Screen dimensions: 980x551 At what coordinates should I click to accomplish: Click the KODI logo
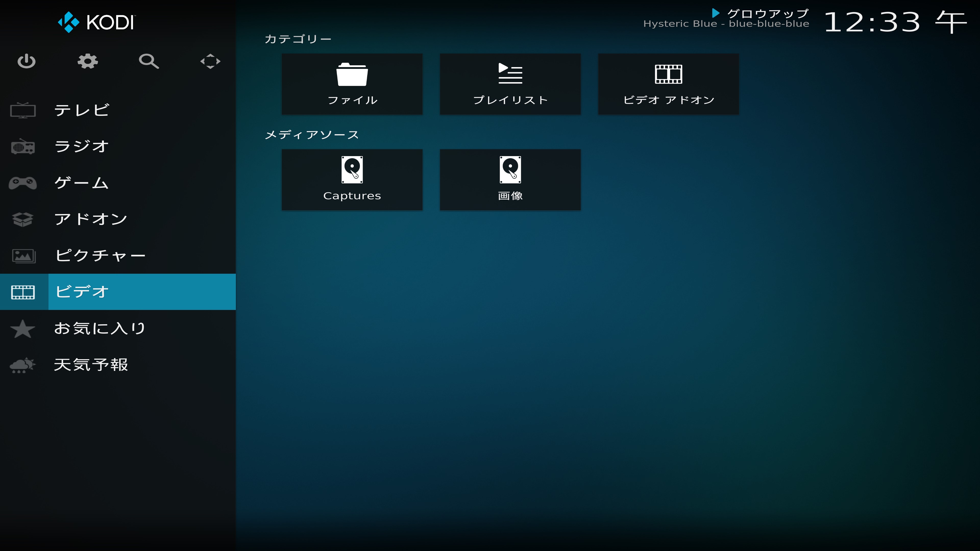96,22
